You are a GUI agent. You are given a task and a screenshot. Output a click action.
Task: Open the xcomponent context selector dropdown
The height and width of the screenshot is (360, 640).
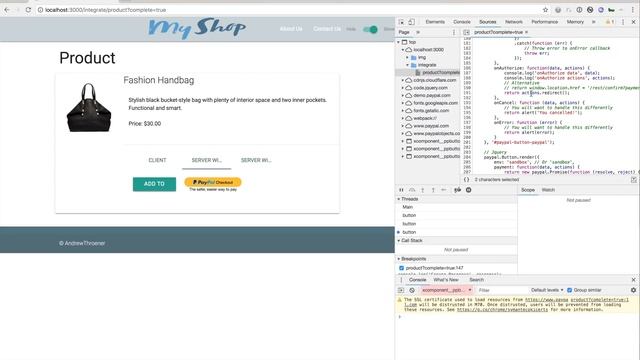(x=447, y=290)
